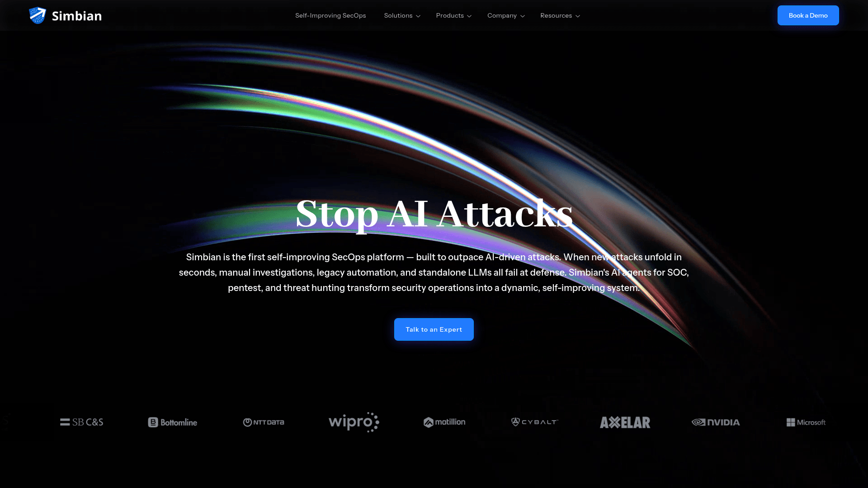The width and height of the screenshot is (868, 488).
Task: Expand the Solutions chevron arrow
Action: 418,16
